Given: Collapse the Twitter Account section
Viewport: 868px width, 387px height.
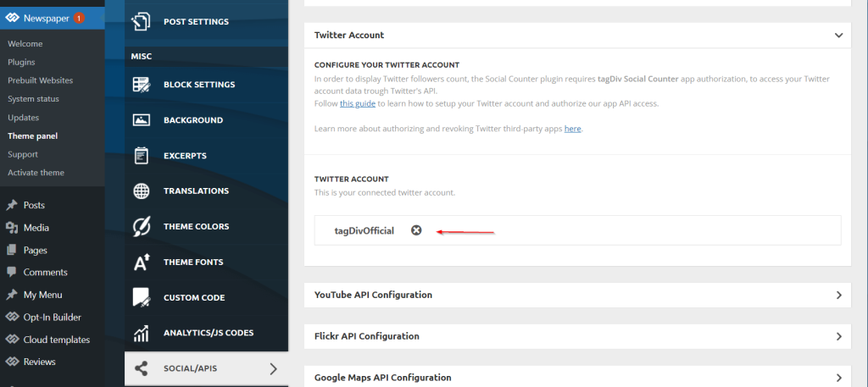Looking at the screenshot, I should click(x=838, y=36).
